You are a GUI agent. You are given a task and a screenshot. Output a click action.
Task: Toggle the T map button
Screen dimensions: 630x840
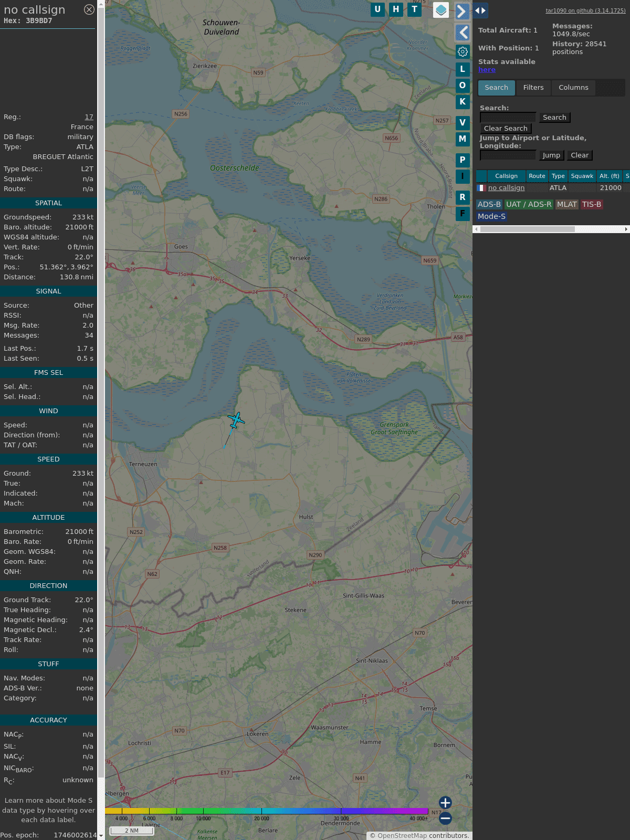[415, 9]
